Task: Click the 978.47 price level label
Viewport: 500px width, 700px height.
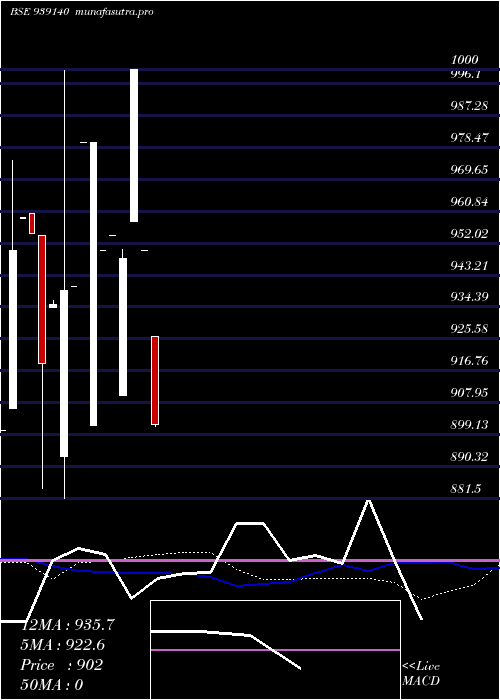Action: (469, 138)
